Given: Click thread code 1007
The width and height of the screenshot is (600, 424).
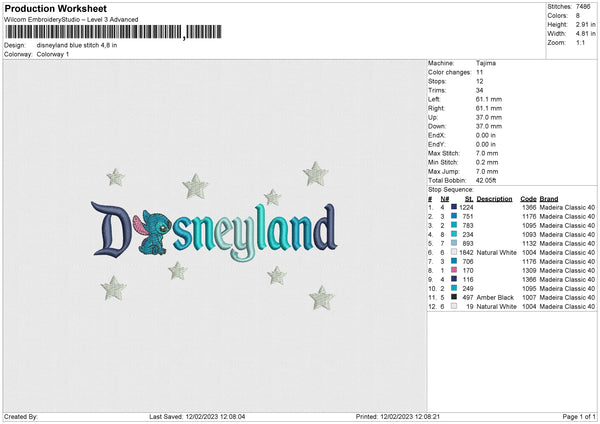Looking at the screenshot, I should click(x=529, y=297).
